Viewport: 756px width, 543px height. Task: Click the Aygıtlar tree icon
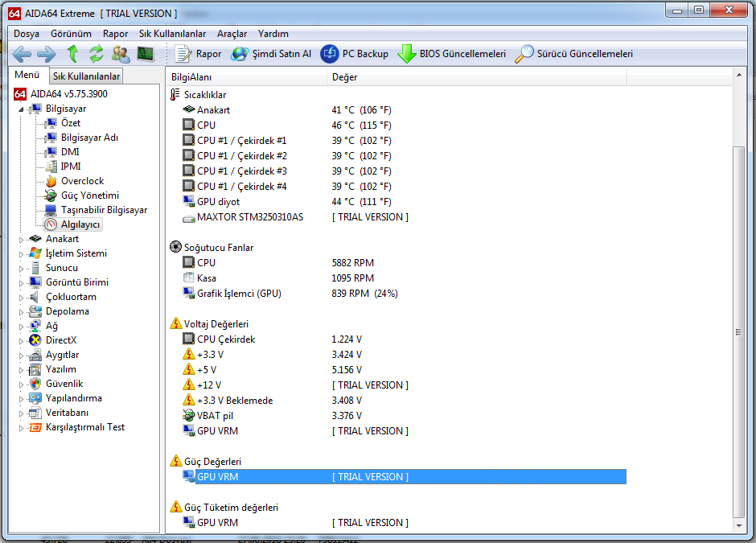(x=35, y=356)
